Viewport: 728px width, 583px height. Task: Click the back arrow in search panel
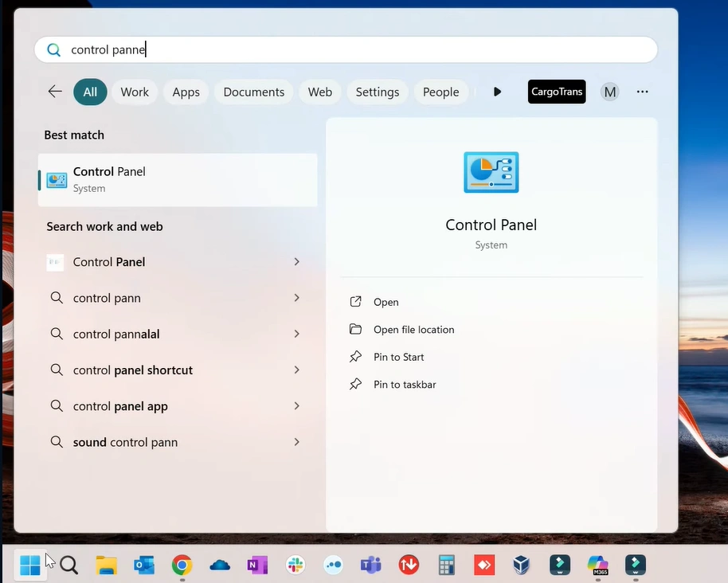[55, 92]
